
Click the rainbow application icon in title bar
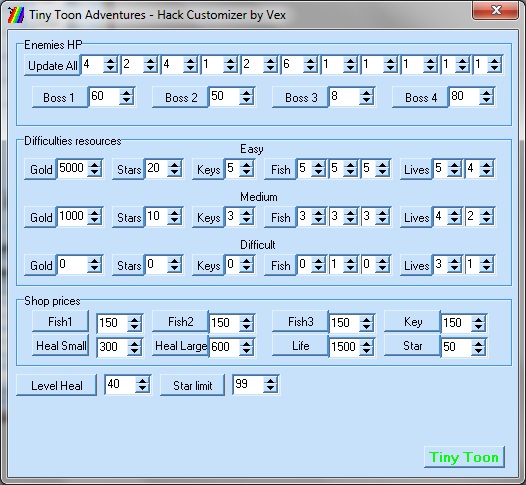16,15
